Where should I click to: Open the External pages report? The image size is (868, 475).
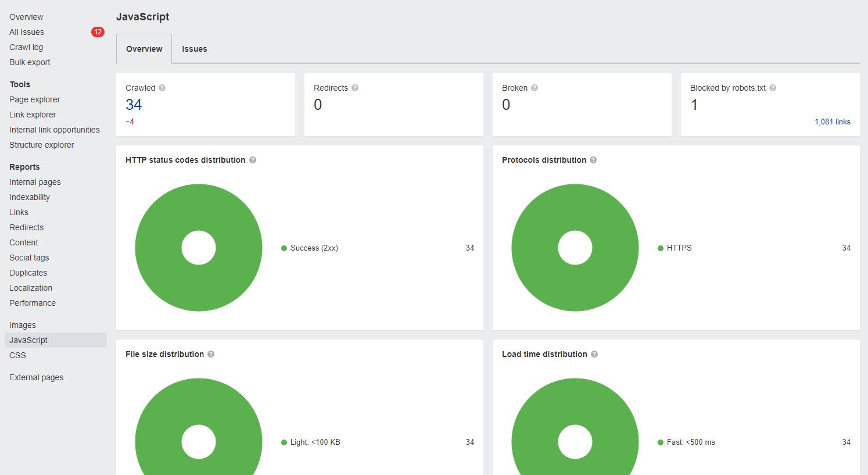[37, 377]
